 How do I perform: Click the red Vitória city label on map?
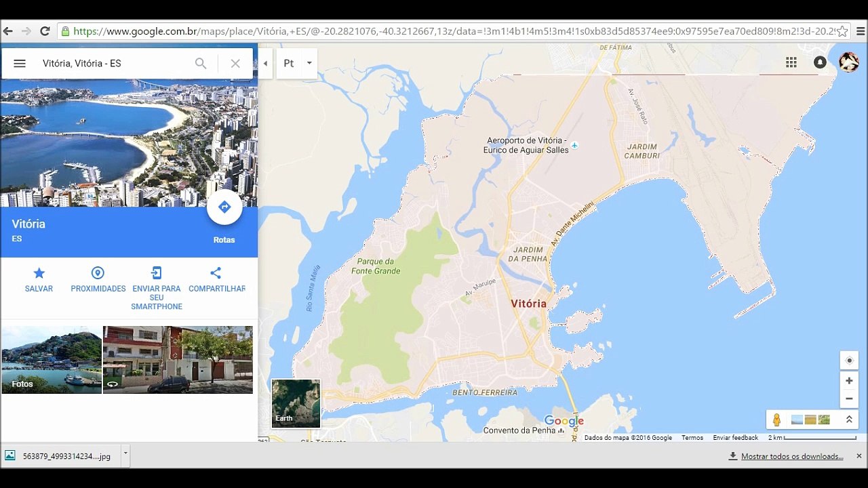(x=529, y=304)
